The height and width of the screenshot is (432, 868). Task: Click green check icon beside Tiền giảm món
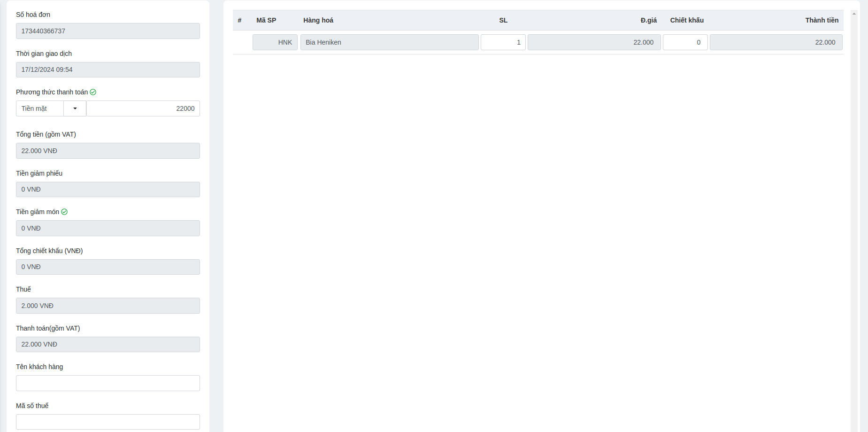(x=64, y=212)
